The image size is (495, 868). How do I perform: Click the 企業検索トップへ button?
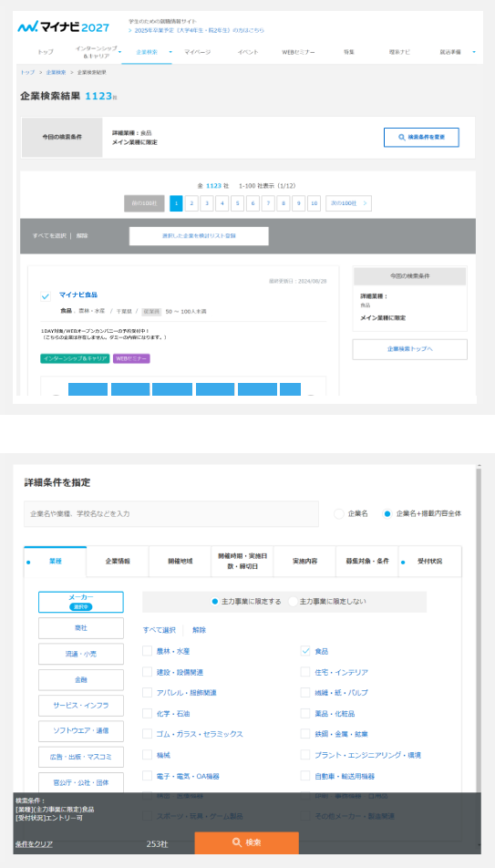pos(409,350)
